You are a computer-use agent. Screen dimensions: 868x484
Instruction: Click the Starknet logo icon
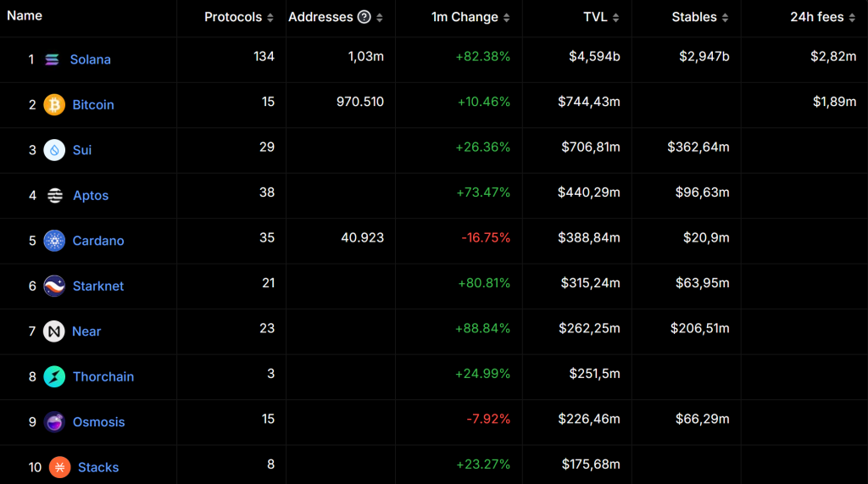[54, 286]
